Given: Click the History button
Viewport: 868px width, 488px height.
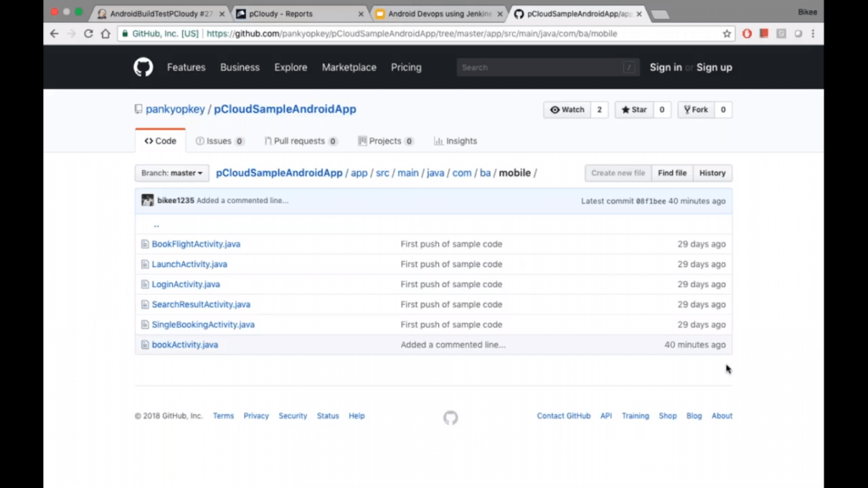Looking at the screenshot, I should coord(712,173).
